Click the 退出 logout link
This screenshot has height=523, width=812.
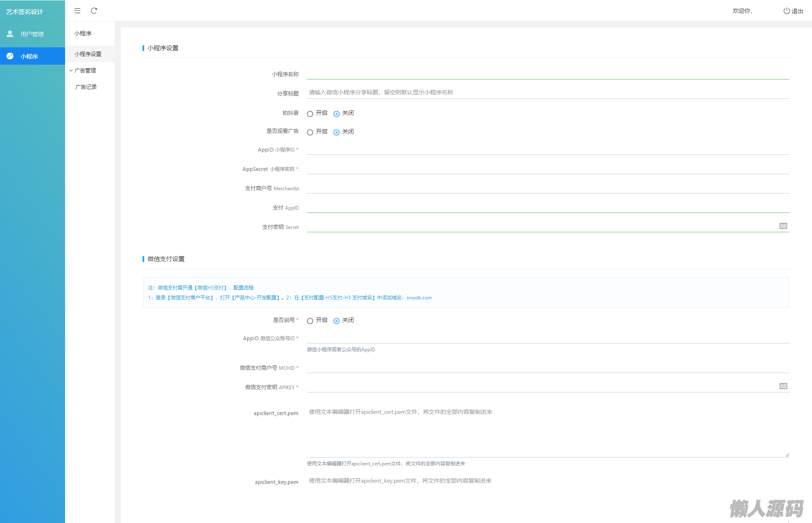coord(797,11)
